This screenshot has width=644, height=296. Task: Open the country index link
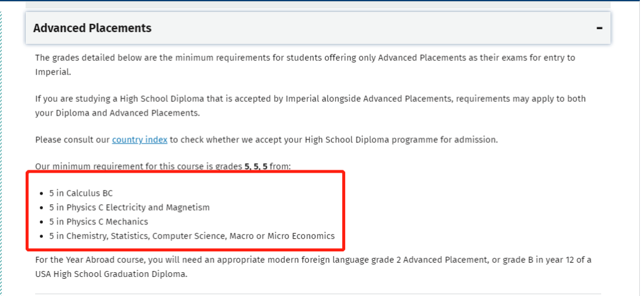point(140,140)
